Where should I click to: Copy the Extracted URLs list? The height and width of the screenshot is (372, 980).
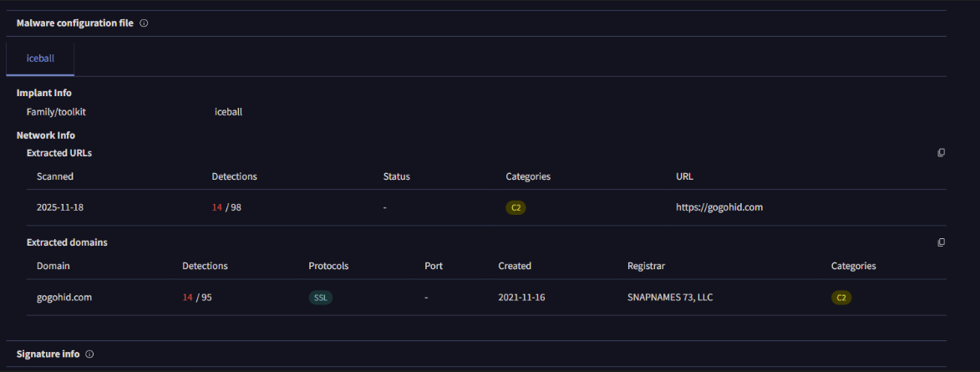pyautogui.click(x=941, y=153)
